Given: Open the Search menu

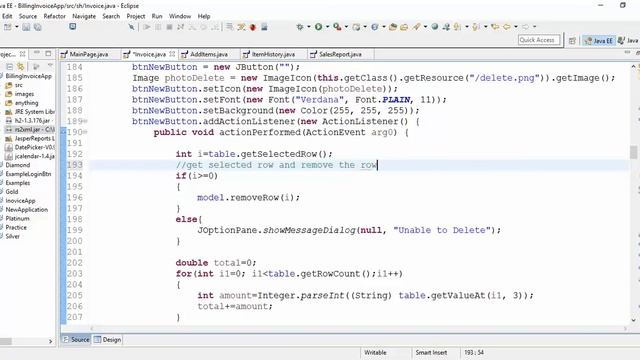Looking at the screenshot, I should point(111,16).
